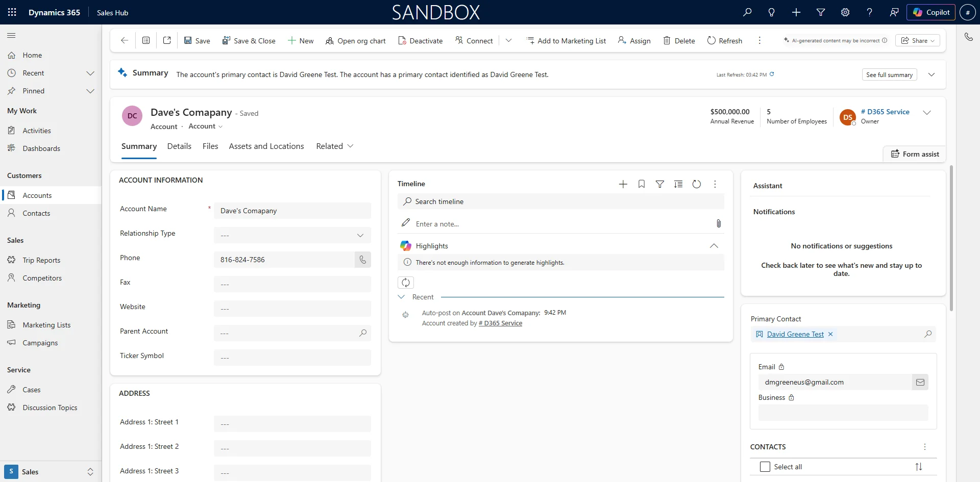
Task: Create a timeline record using the plus icon
Action: (x=623, y=184)
